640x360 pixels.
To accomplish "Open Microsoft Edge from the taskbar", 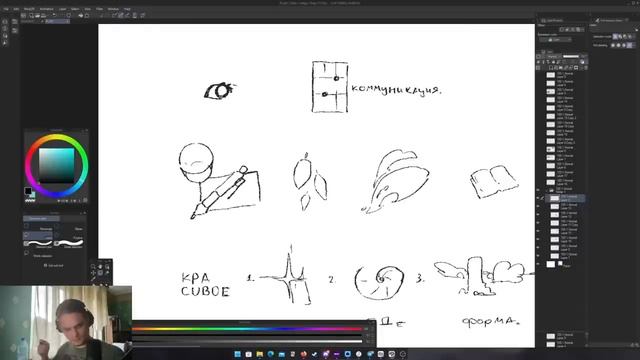I will click(271, 354).
